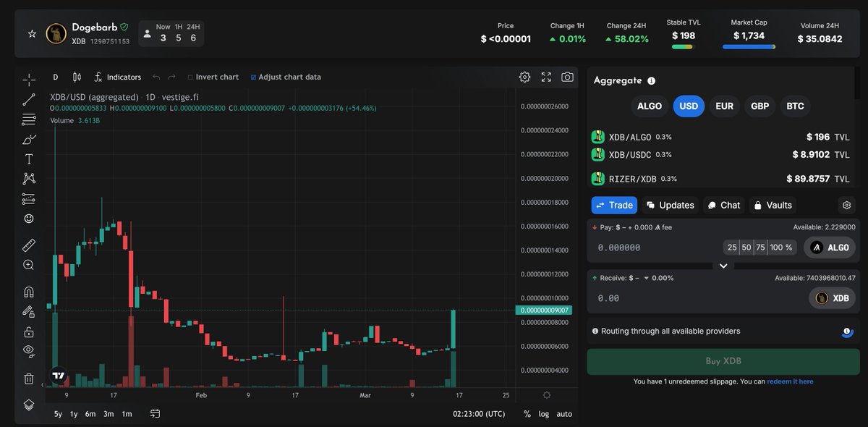Select the trend line drawing tool
868x427 pixels.
29,100
